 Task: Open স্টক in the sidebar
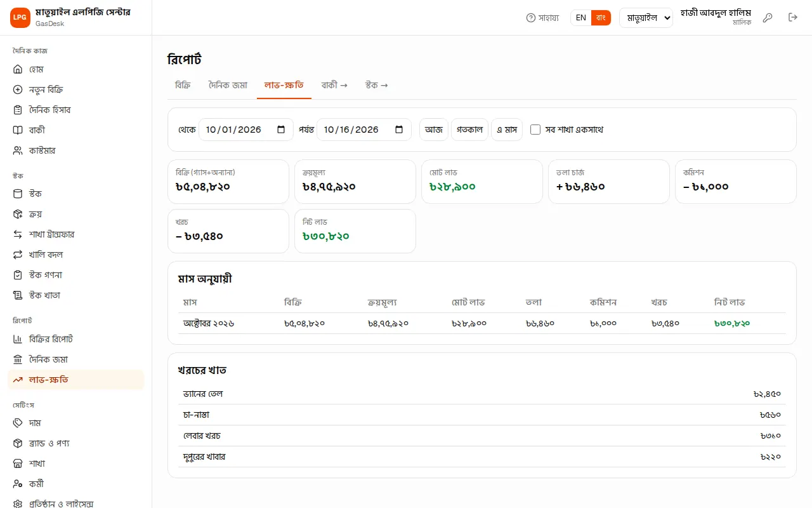click(76, 194)
